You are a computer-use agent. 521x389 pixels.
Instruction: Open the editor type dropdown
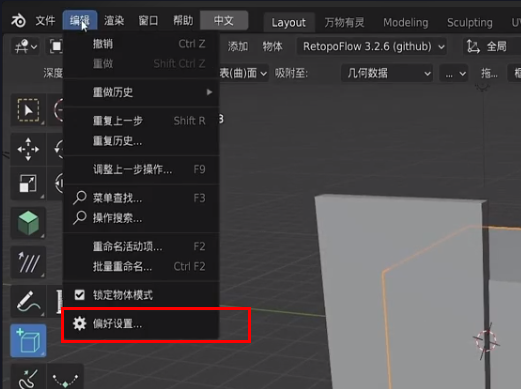point(26,46)
